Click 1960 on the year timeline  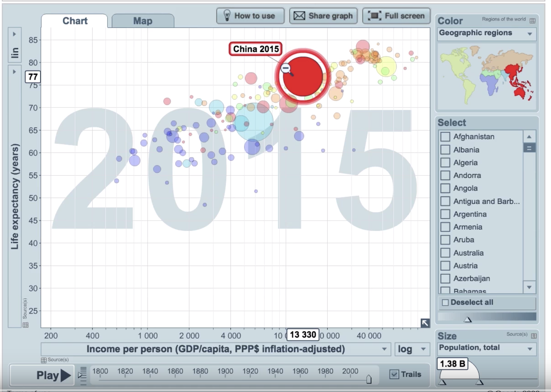click(300, 371)
